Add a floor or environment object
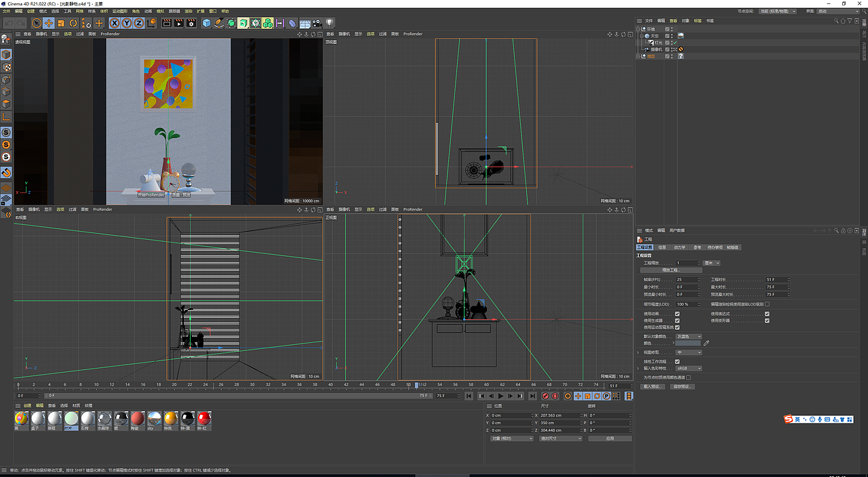 pos(305,23)
